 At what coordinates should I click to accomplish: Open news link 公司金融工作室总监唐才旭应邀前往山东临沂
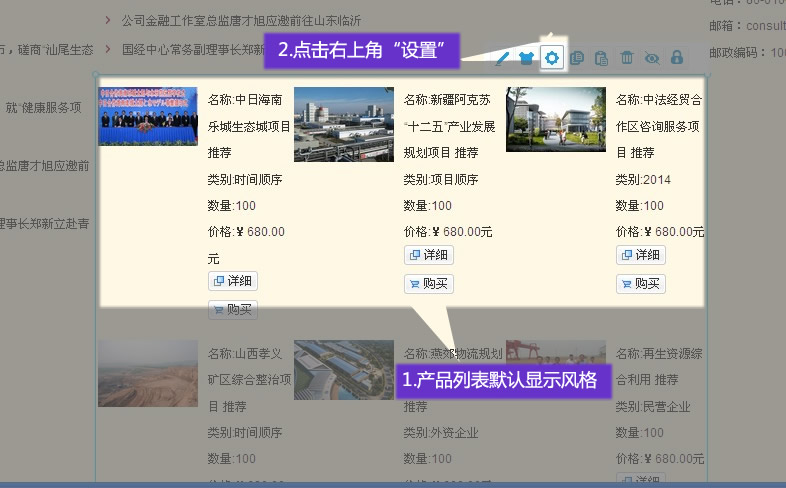click(x=241, y=20)
